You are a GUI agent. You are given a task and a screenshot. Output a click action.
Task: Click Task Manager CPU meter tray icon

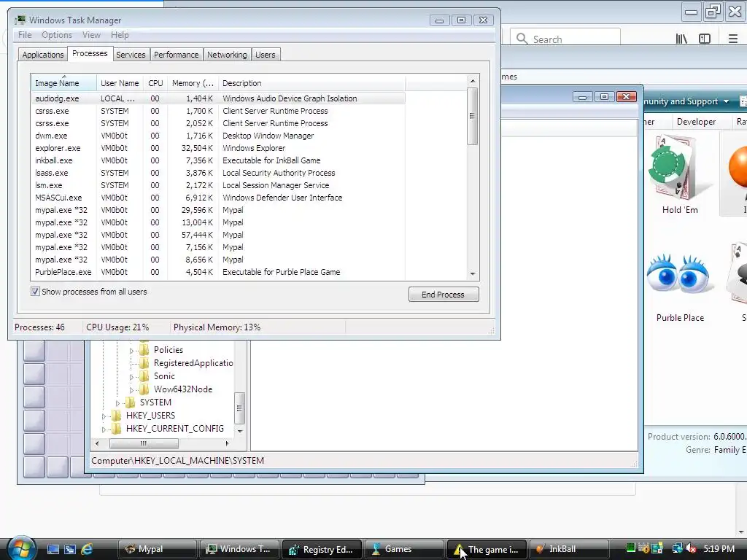point(631,548)
